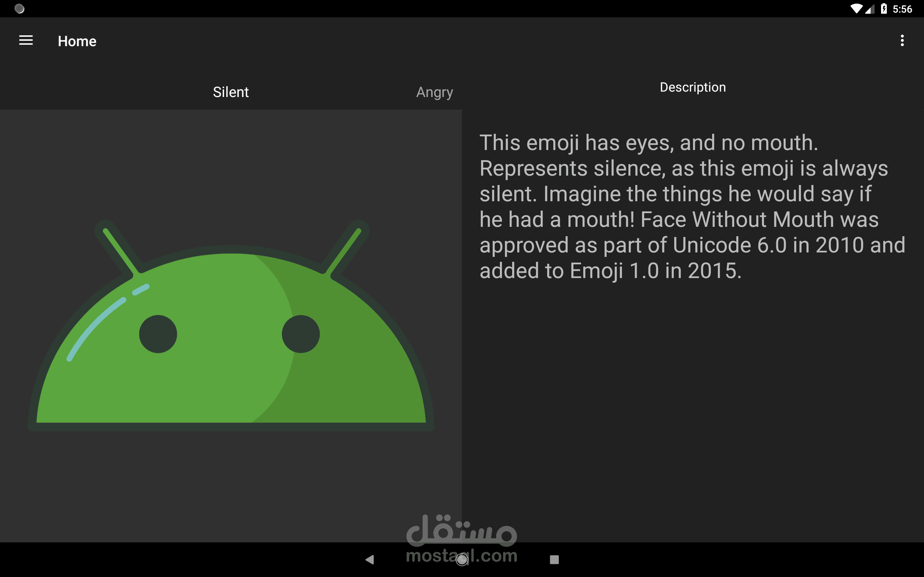Viewport: 924px width, 577px height.
Task: Open the hamburger navigation drawer
Action: tap(26, 40)
